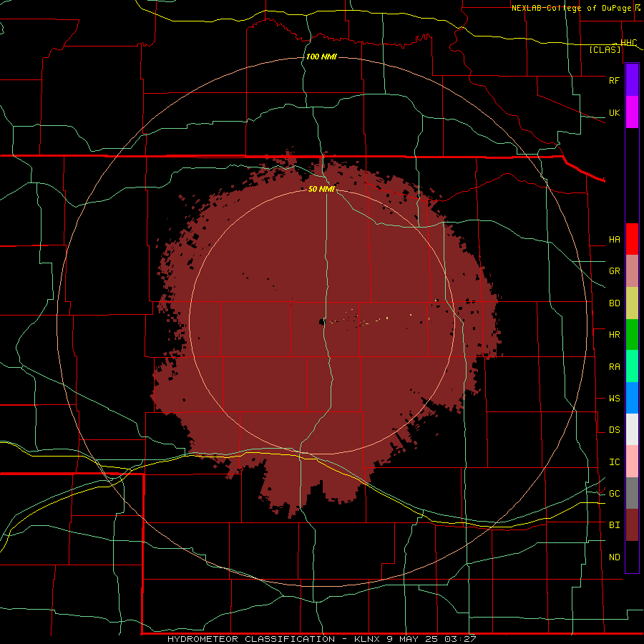644x644 pixels.
Task: Select the WS blue legend swatch
Action: [632, 398]
